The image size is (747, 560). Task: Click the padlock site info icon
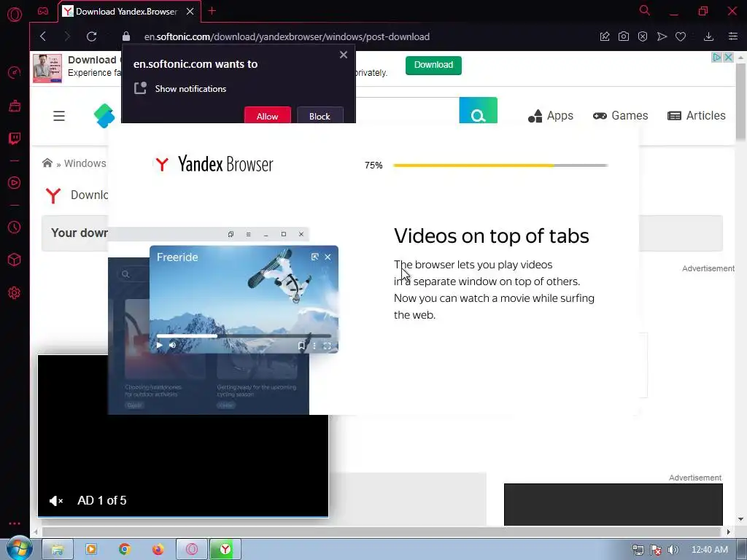coord(126,36)
